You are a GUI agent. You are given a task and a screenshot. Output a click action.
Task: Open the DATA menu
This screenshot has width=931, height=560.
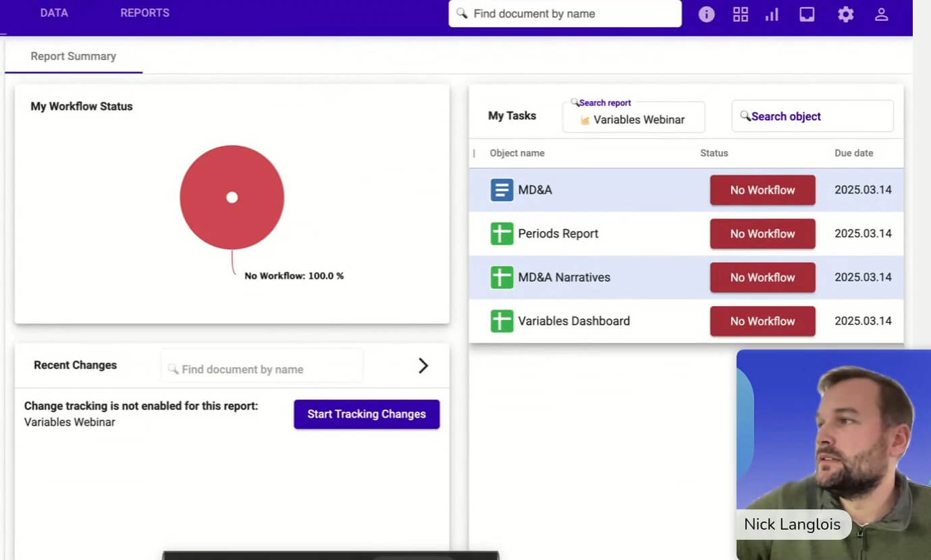(54, 13)
